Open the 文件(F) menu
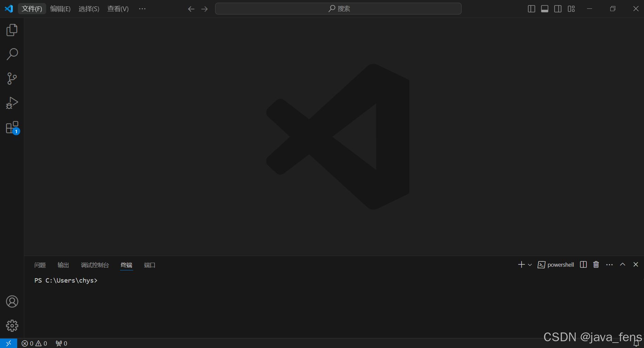The height and width of the screenshot is (348, 644). click(x=32, y=9)
